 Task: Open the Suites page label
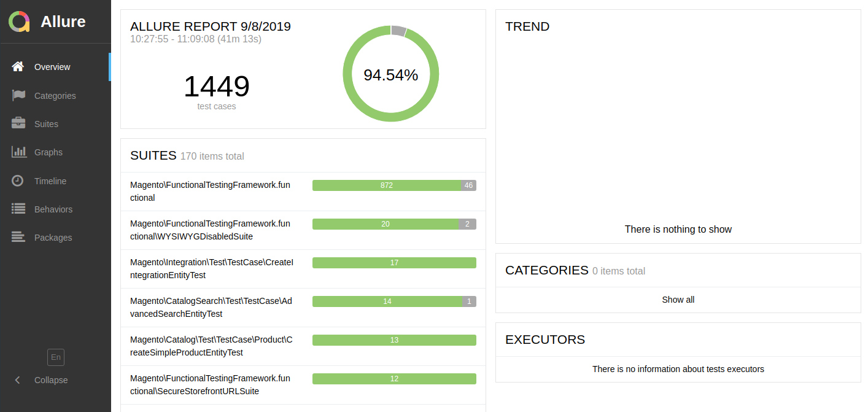pos(46,124)
